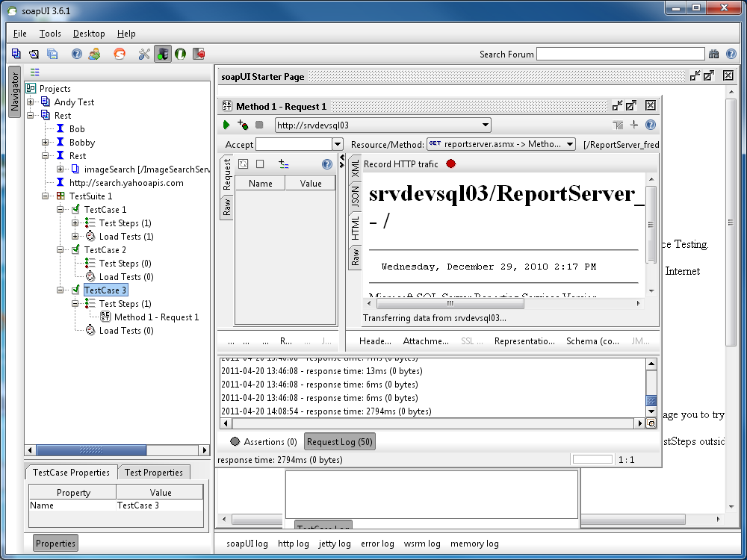The height and width of the screenshot is (560, 747).
Task: Click the http log button
Action: 293,544
